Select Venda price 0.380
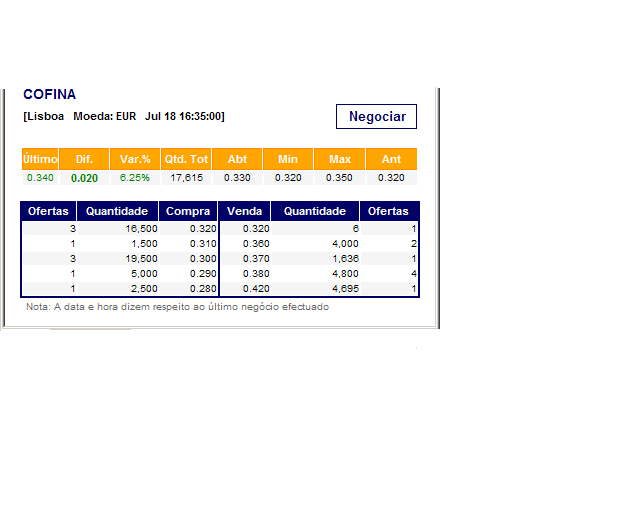 256,274
